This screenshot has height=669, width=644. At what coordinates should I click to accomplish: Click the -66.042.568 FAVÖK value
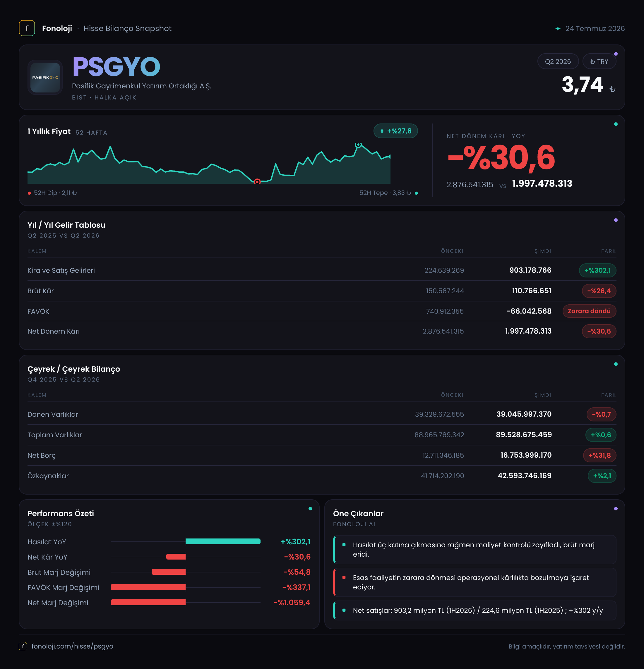pos(529,311)
